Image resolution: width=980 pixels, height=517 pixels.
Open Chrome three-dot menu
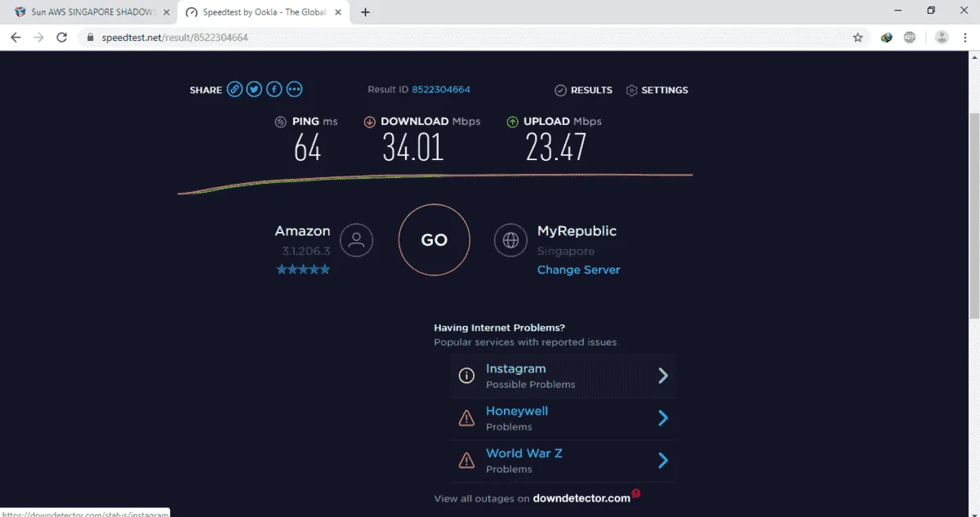[965, 38]
